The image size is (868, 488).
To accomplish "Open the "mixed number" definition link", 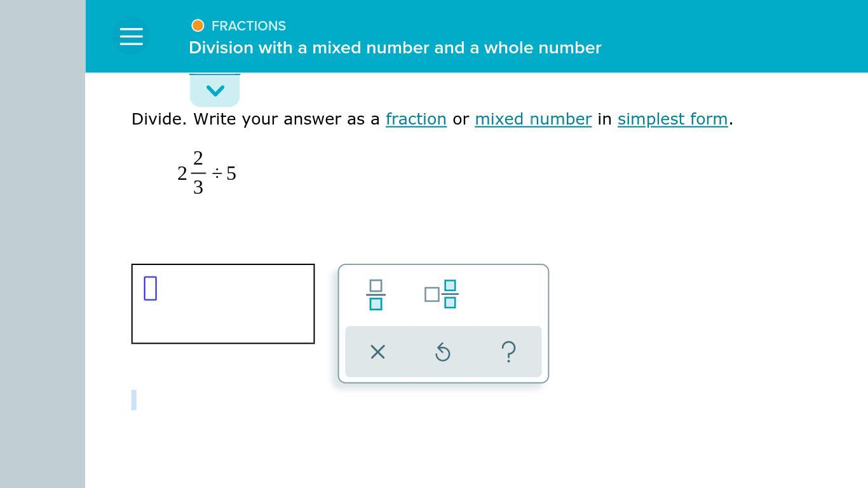I will click(x=533, y=119).
